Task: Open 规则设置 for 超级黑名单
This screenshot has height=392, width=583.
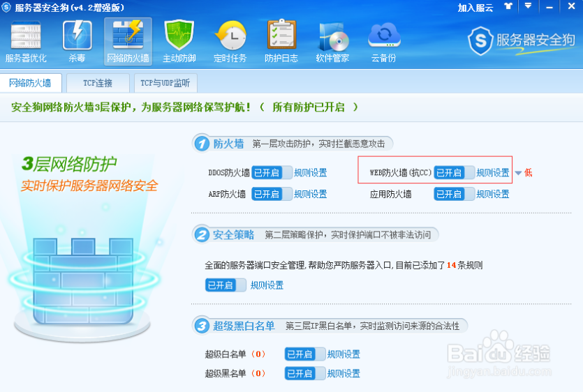Action: pyautogui.click(x=344, y=374)
